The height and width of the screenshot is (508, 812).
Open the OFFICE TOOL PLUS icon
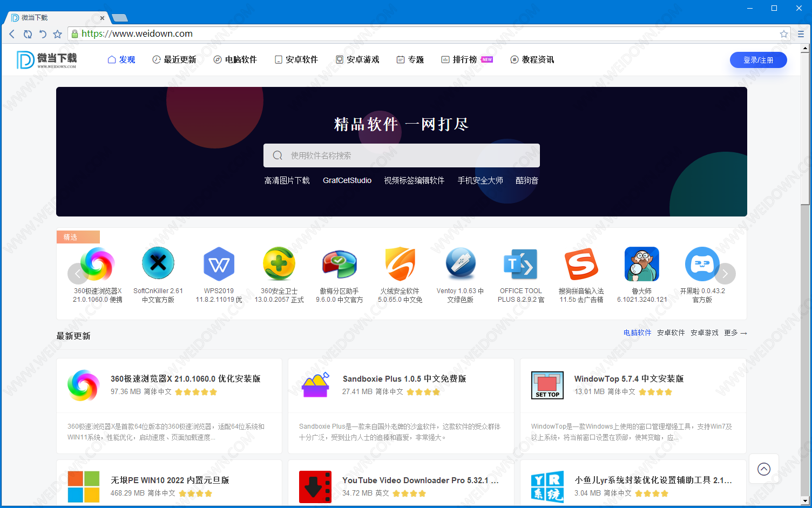pyautogui.click(x=521, y=265)
